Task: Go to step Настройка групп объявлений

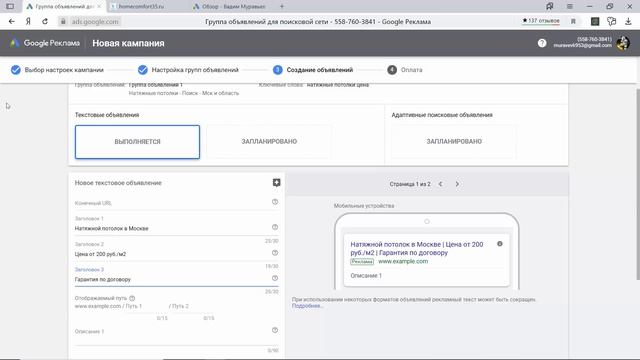Action: point(188,70)
